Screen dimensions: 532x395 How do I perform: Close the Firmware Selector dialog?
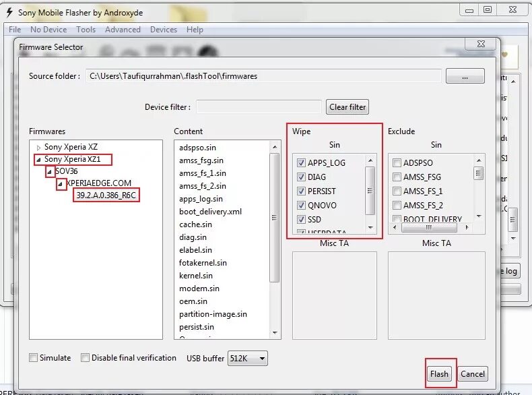(x=481, y=44)
